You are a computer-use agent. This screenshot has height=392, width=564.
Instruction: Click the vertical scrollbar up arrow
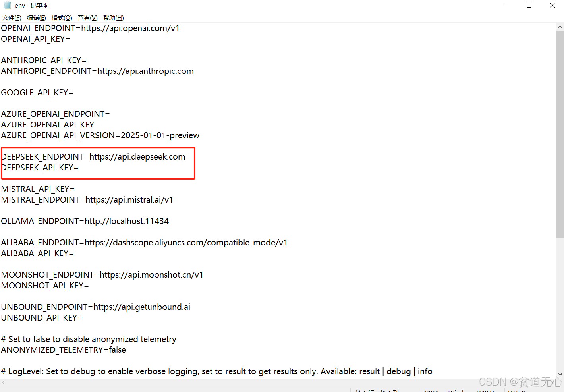tap(560, 27)
